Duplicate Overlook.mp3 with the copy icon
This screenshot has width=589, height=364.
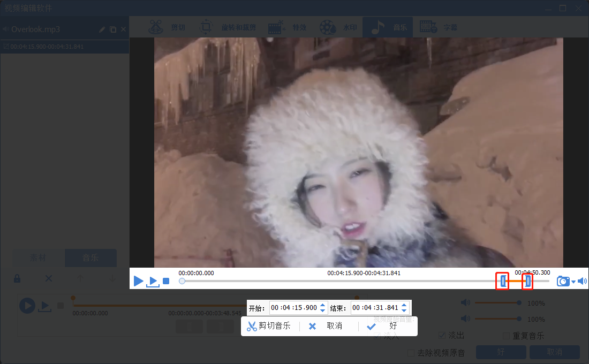[112, 29]
